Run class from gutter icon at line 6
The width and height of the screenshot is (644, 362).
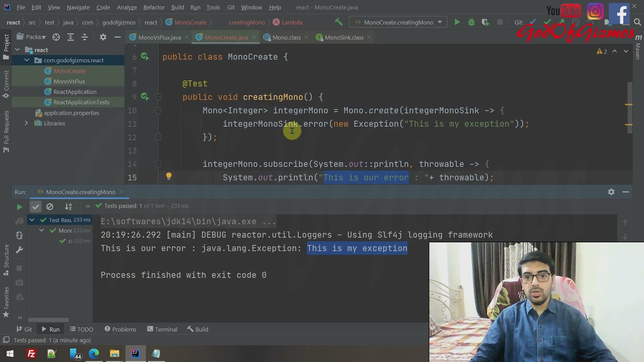pyautogui.click(x=144, y=57)
